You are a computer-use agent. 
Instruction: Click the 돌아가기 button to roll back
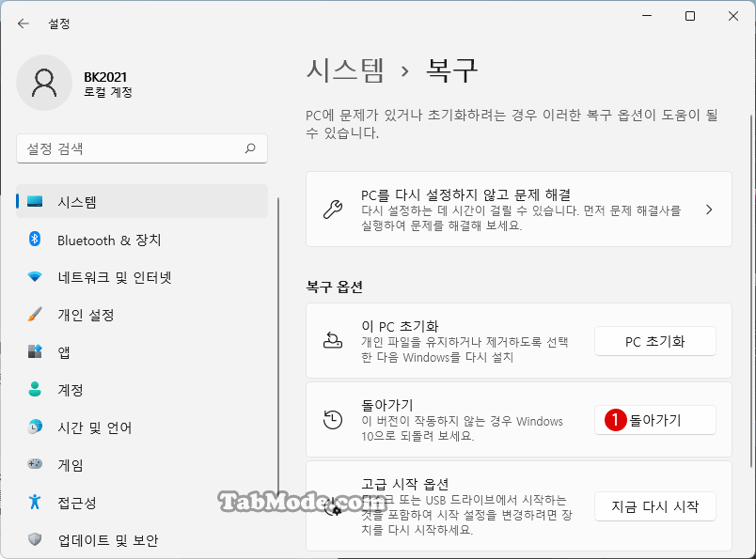pyautogui.click(x=654, y=420)
